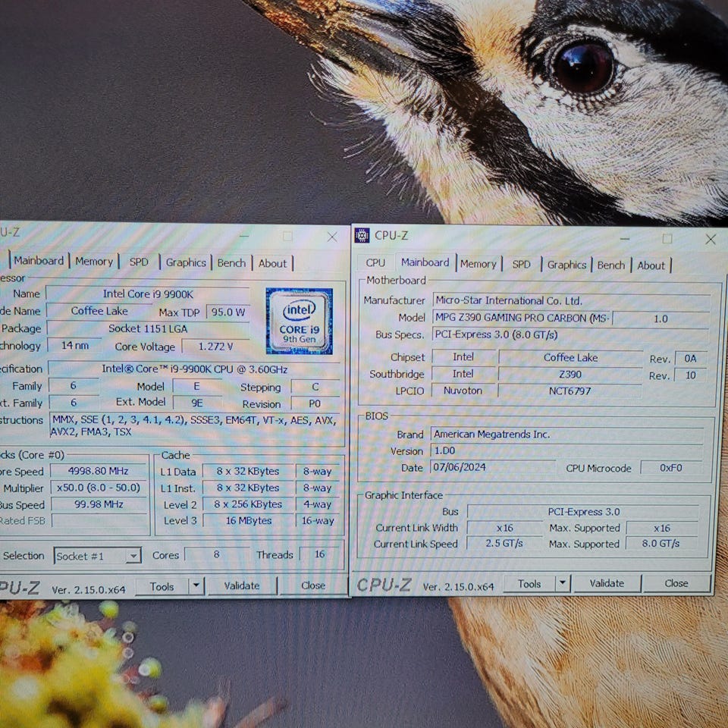Click the Revision value 'P0'

point(315,403)
